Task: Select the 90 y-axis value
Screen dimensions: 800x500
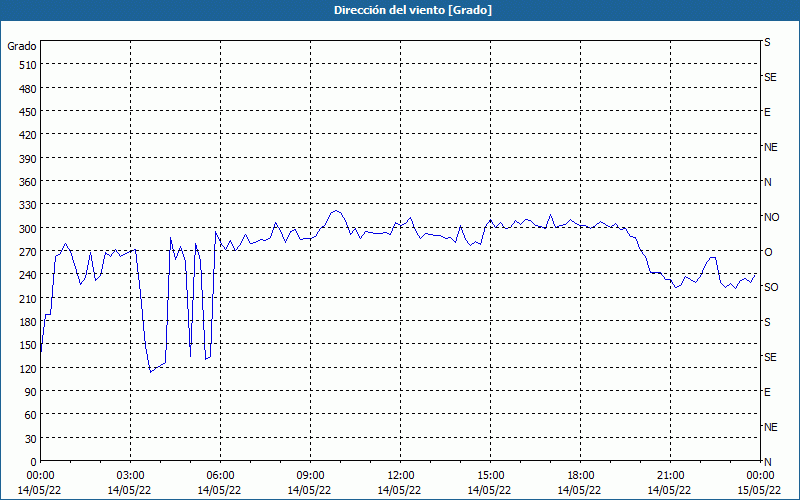Action: click(x=31, y=392)
